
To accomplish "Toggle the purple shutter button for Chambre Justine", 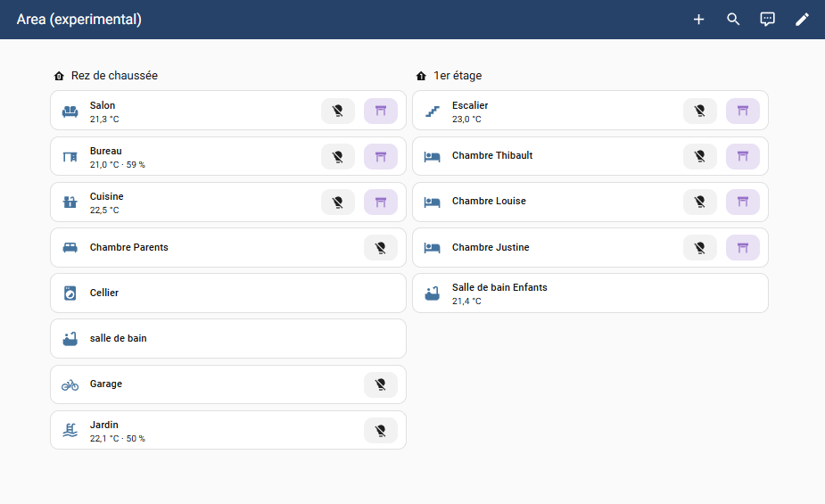I will (x=743, y=248).
